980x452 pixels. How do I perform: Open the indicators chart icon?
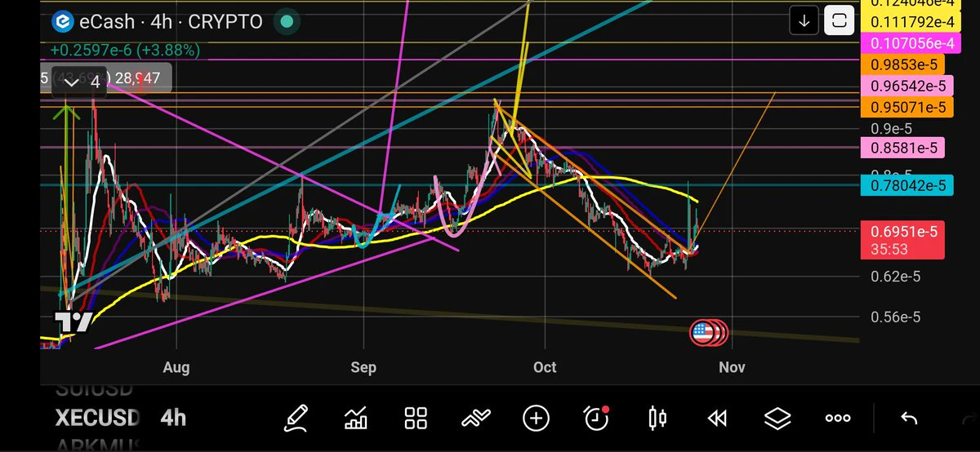(356, 419)
